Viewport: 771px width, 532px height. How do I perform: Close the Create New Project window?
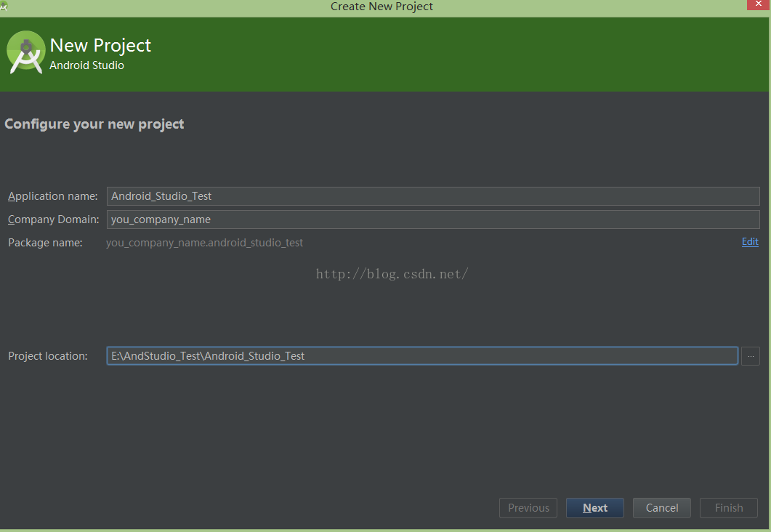pyautogui.click(x=758, y=4)
